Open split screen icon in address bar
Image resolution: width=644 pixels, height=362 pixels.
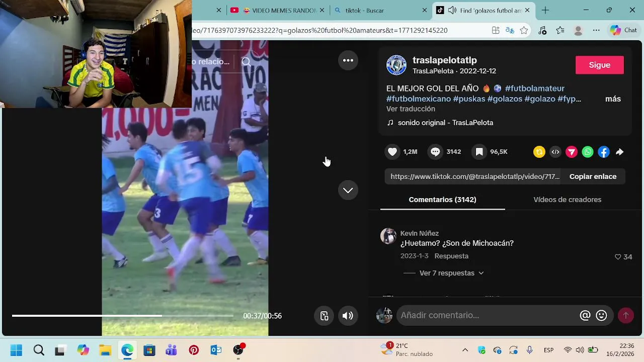click(x=496, y=30)
